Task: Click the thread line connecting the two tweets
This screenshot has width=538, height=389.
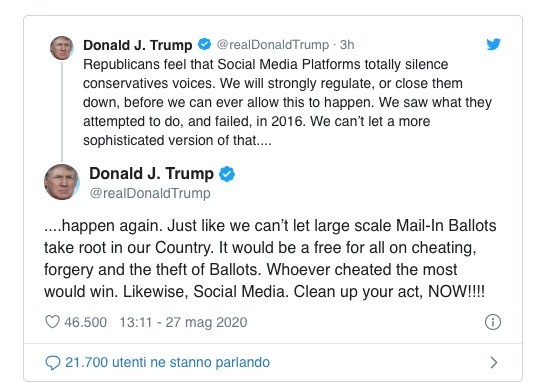Action: coord(62,111)
